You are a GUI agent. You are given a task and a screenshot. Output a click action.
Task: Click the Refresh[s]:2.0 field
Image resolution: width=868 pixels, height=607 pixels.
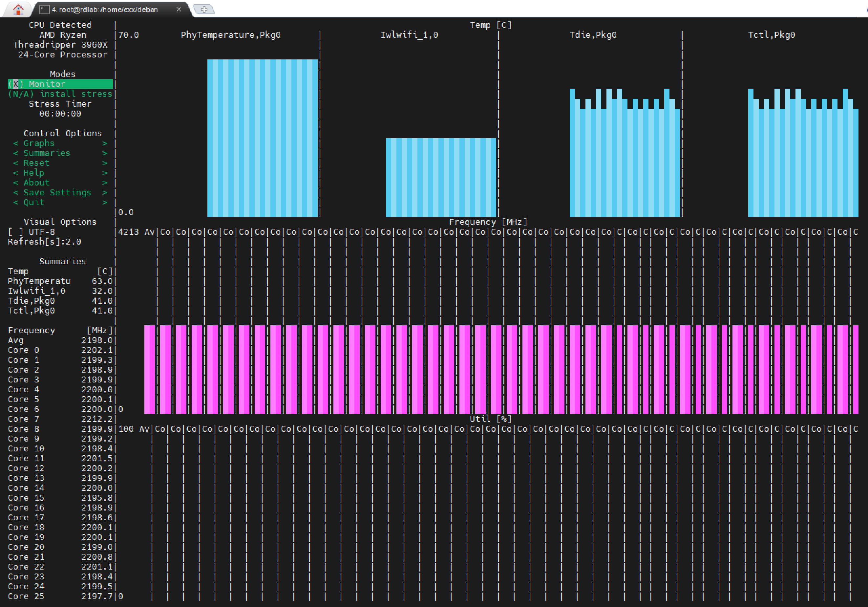pos(45,242)
